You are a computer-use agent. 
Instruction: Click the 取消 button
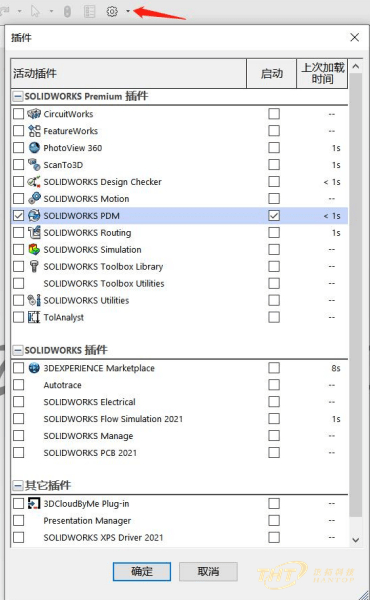pyautogui.click(x=208, y=572)
